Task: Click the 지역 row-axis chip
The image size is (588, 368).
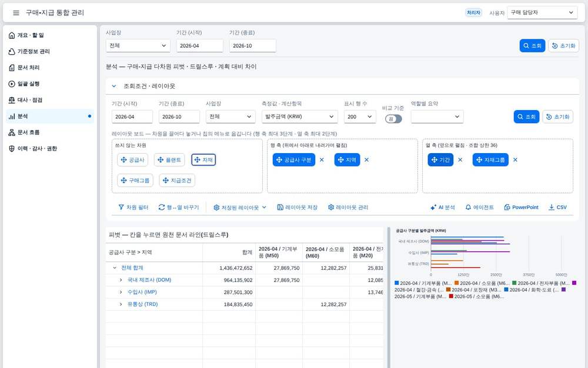Action: point(347,160)
